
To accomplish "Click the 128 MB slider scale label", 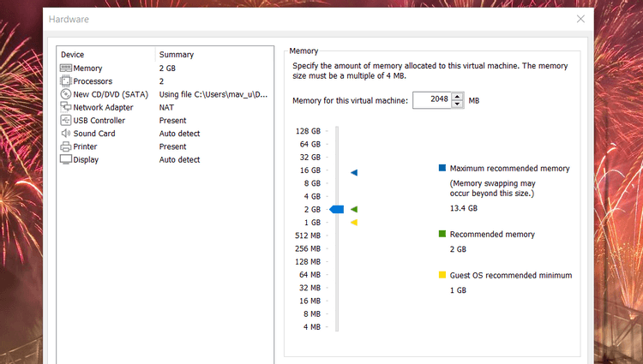I will pyautogui.click(x=308, y=261).
